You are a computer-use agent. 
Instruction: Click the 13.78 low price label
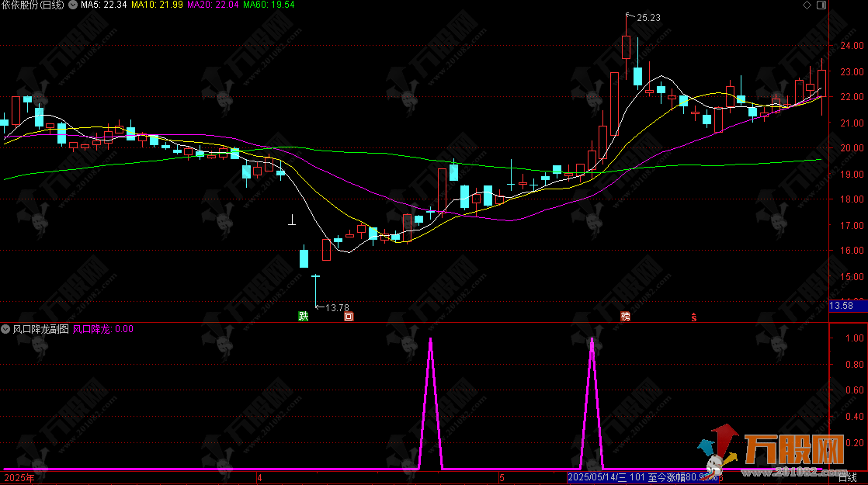(x=336, y=308)
